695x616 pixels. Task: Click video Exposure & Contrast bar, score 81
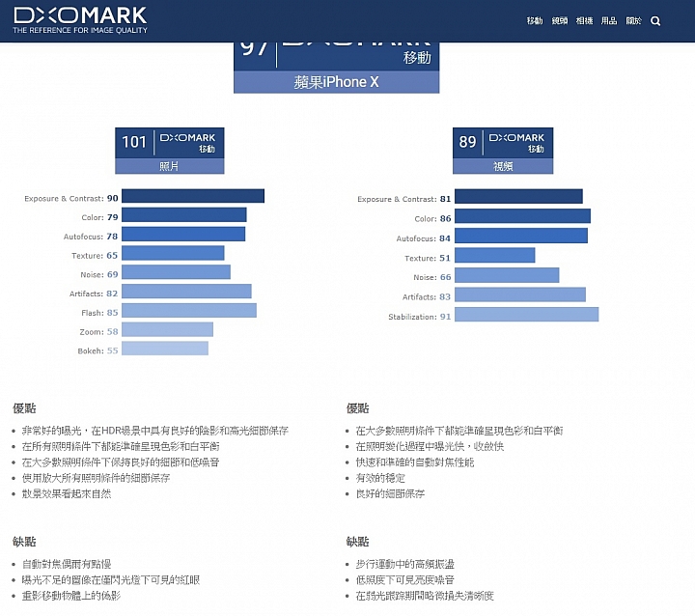coord(518,196)
